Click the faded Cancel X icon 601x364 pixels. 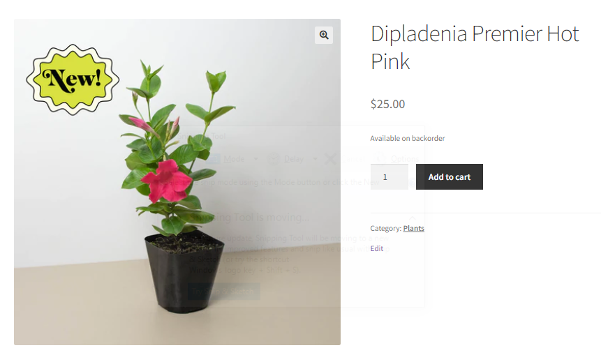pyautogui.click(x=330, y=159)
